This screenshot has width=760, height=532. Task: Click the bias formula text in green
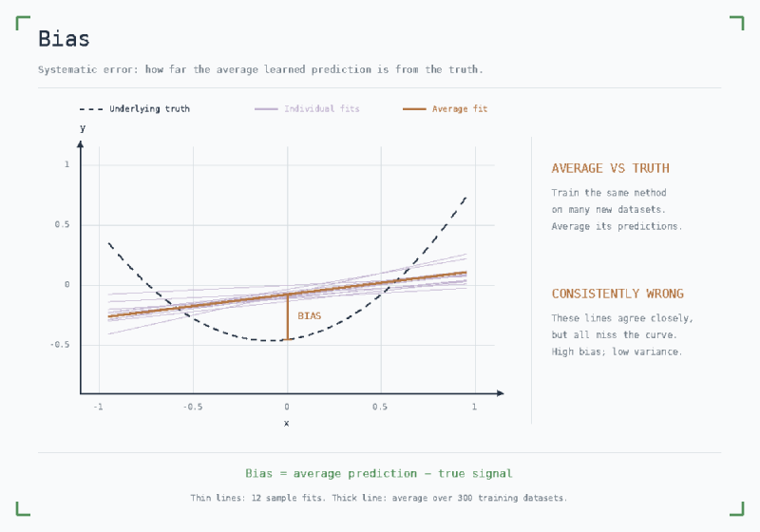[378, 473]
